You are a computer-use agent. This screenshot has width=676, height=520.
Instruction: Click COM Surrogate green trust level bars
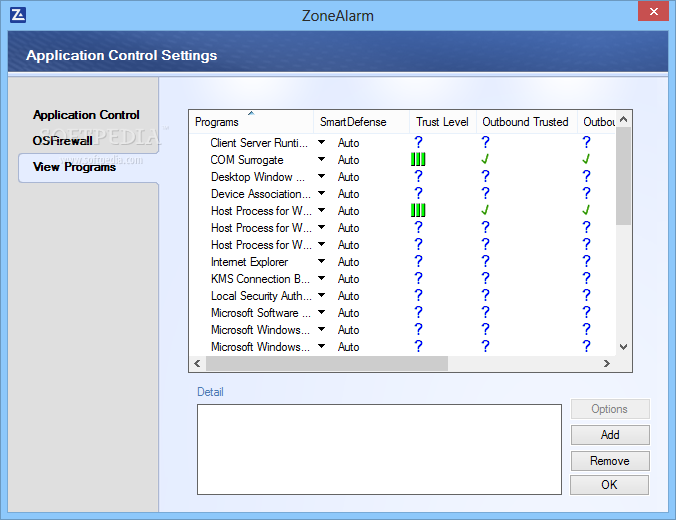418,160
